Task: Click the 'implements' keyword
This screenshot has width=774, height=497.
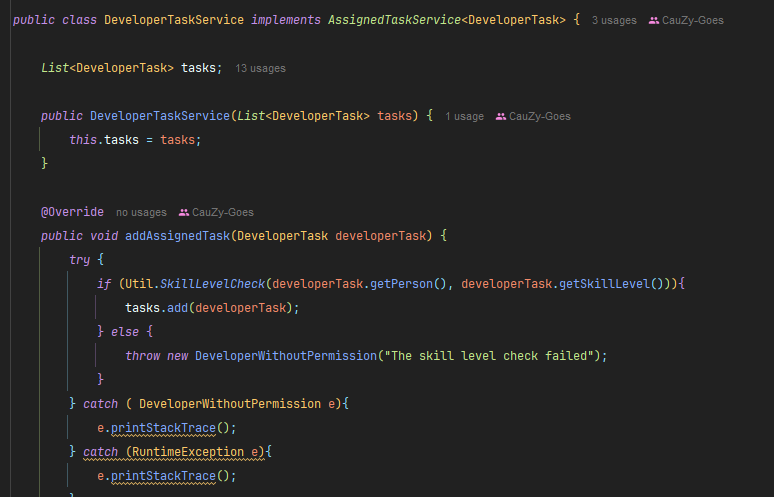Action: pyautogui.click(x=286, y=20)
